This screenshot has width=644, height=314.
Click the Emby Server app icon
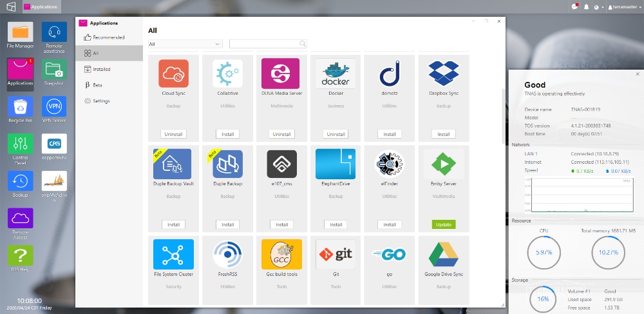click(444, 164)
